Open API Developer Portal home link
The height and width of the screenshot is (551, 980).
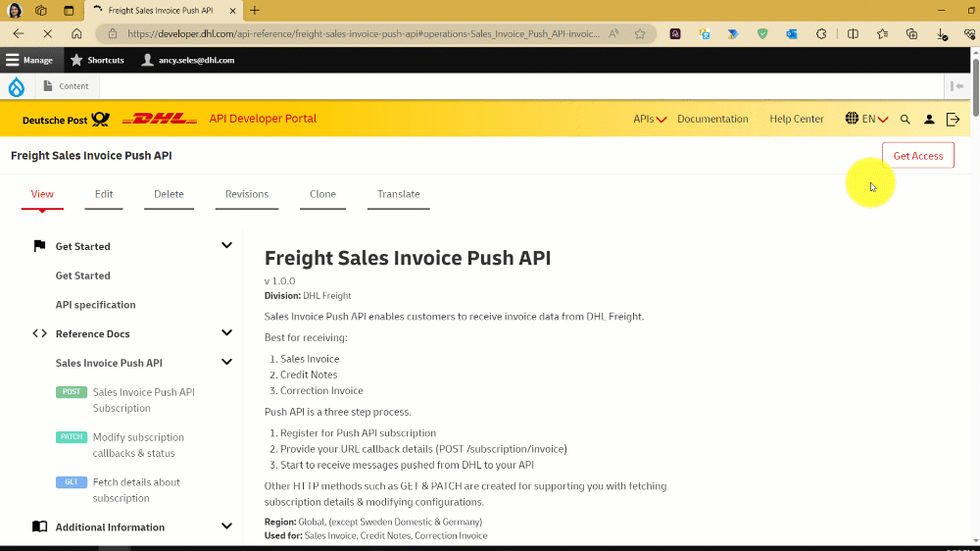point(263,119)
